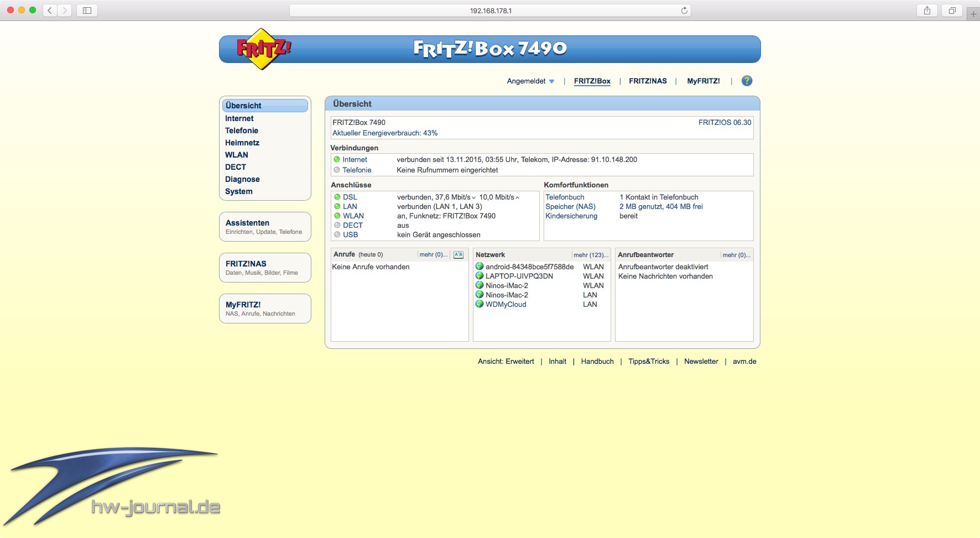The image size is (980, 538).
Task: Click mehr (0) in Anrufe panel
Action: coord(434,255)
